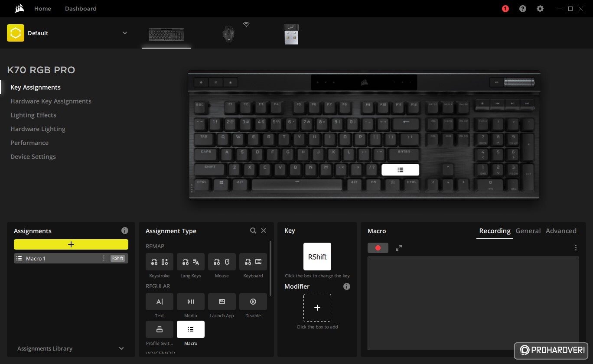Add a modifier with the plus box
Image resolution: width=593 pixels, height=364 pixels.
[317, 308]
